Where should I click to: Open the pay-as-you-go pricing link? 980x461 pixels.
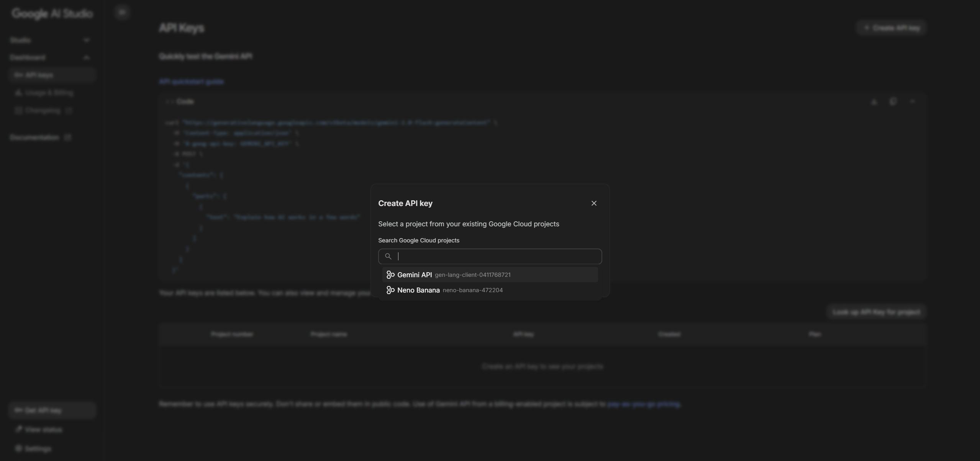[x=643, y=404]
